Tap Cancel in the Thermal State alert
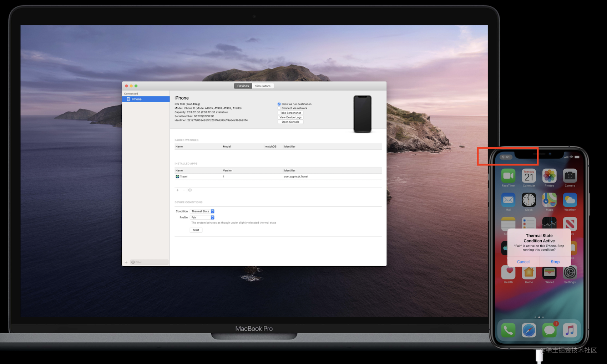This screenshot has width=607, height=364. (523, 262)
